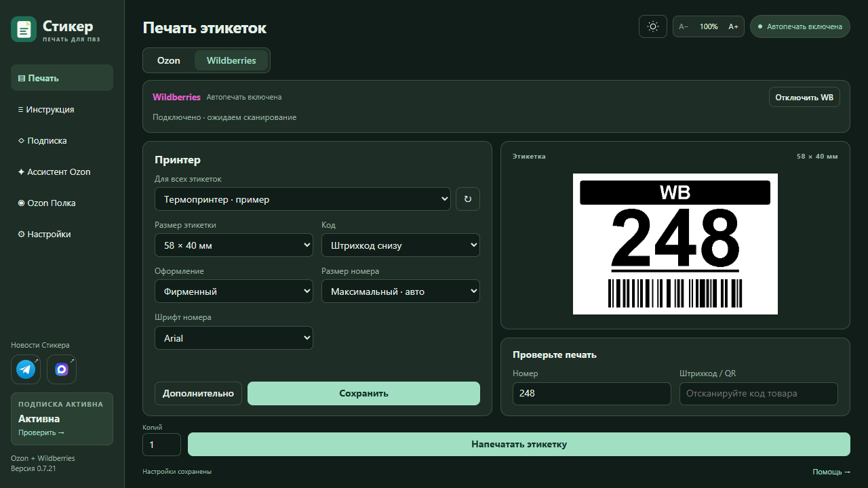Expand the Размер этикетки dropdown

tap(234, 245)
